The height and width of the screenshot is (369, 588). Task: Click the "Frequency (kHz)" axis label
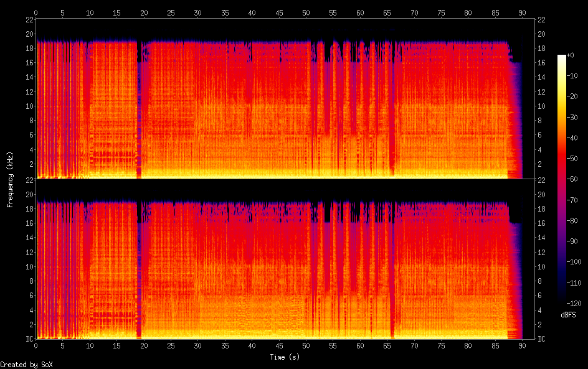point(10,179)
